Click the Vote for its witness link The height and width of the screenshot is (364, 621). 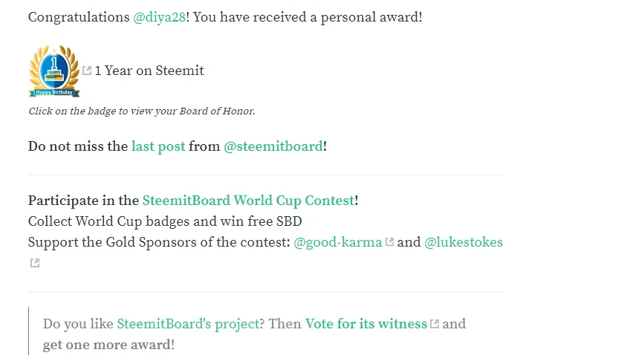tap(366, 324)
